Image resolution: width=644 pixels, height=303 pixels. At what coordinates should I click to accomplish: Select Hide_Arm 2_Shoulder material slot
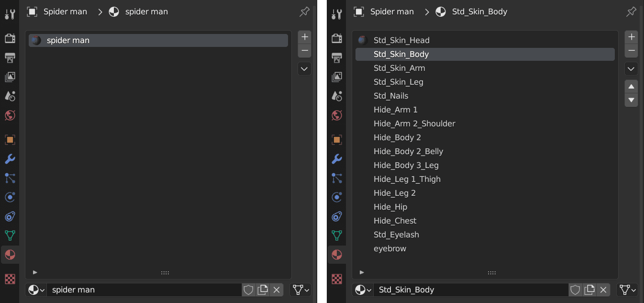[x=485, y=123]
